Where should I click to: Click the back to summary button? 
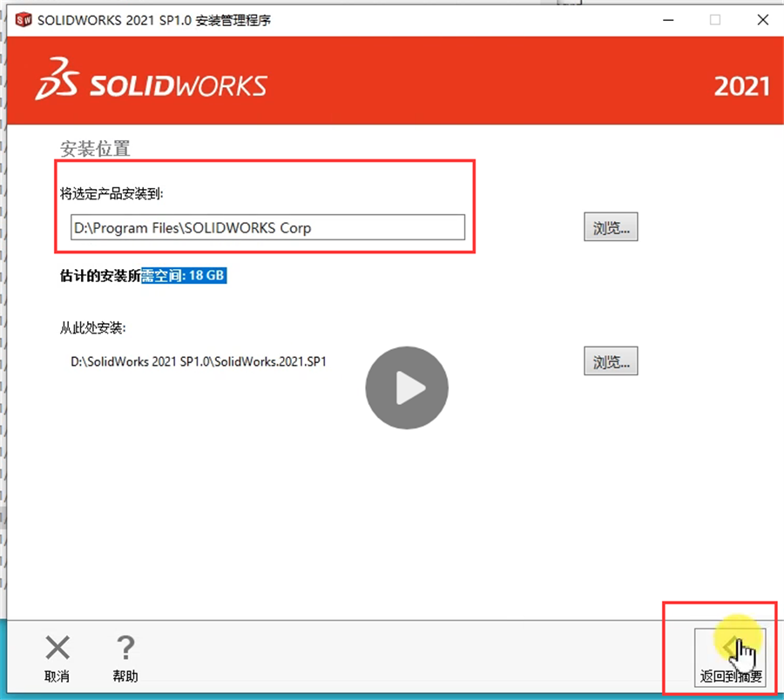point(730,657)
